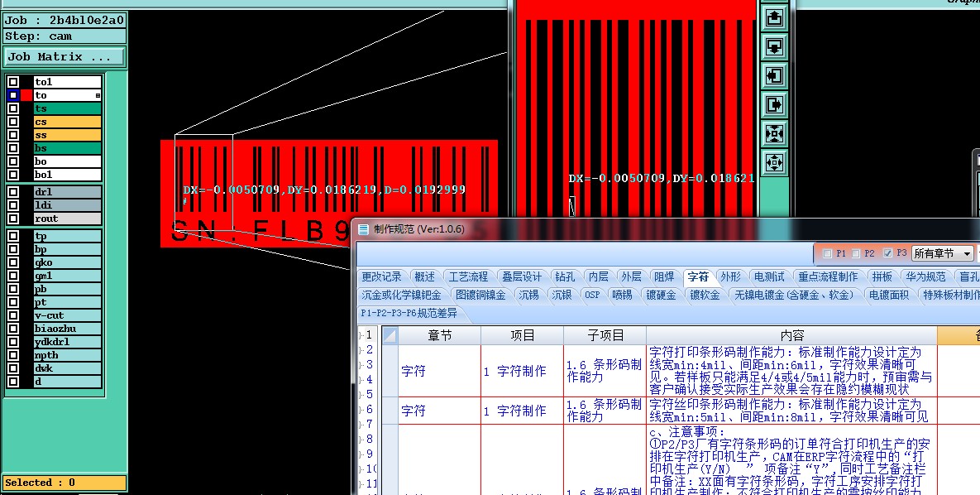Click the pan left icon
The width and height of the screenshot is (980, 495).
click(x=775, y=75)
